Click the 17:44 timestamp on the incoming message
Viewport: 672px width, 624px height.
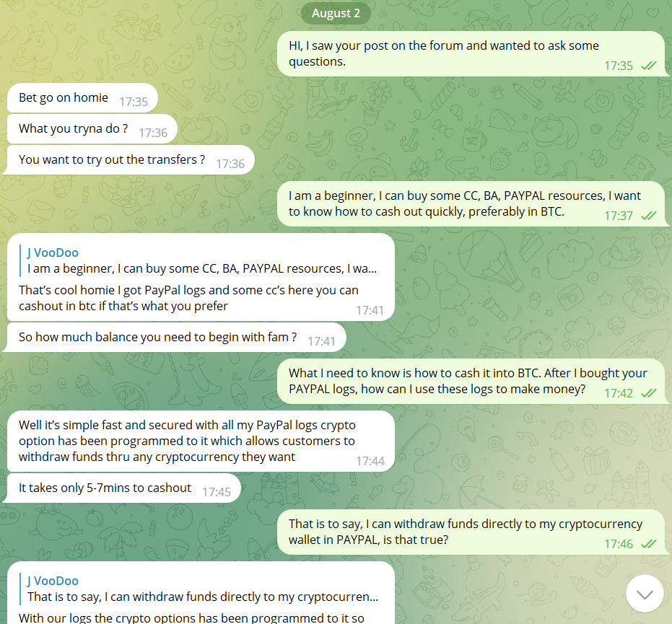tap(370, 461)
